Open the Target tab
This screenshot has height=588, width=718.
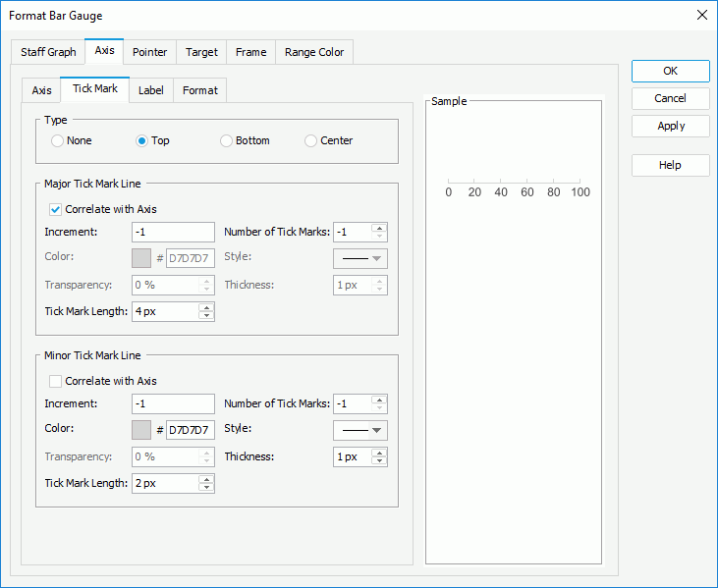(201, 52)
